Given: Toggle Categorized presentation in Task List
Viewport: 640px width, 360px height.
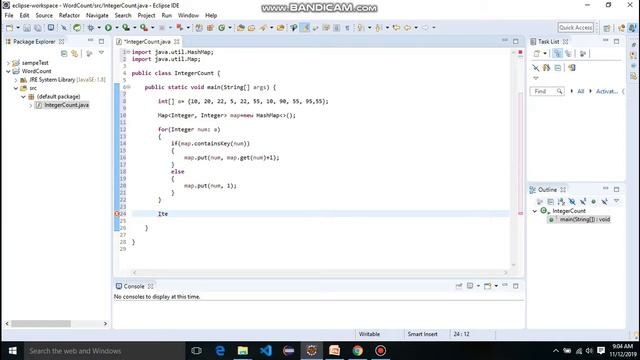Looking at the screenshot, I should coord(557,53).
